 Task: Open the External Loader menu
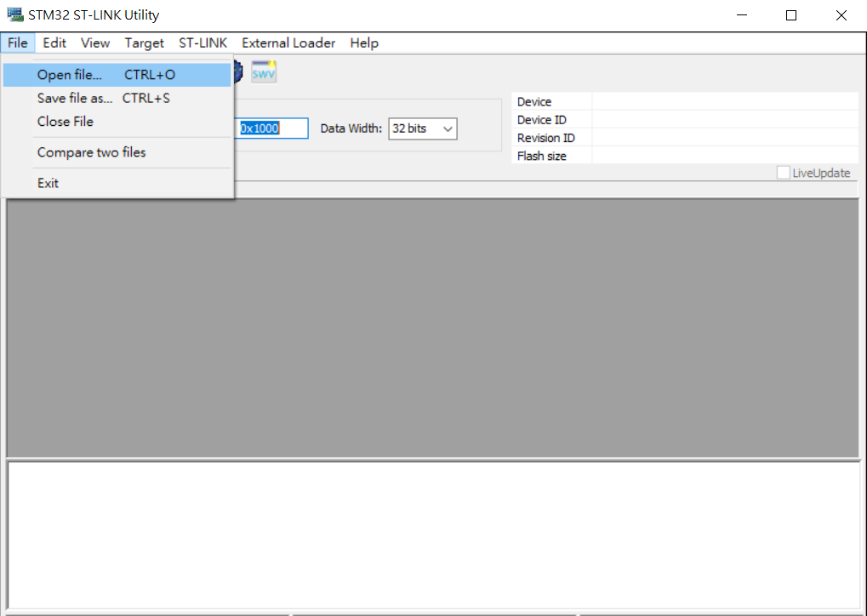(x=288, y=43)
